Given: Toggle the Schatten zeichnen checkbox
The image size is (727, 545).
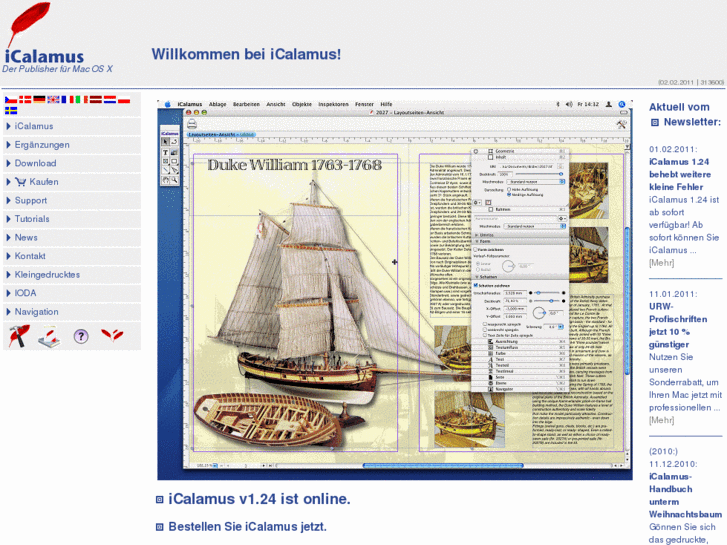Looking at the screenshot, I should point(476,285).
